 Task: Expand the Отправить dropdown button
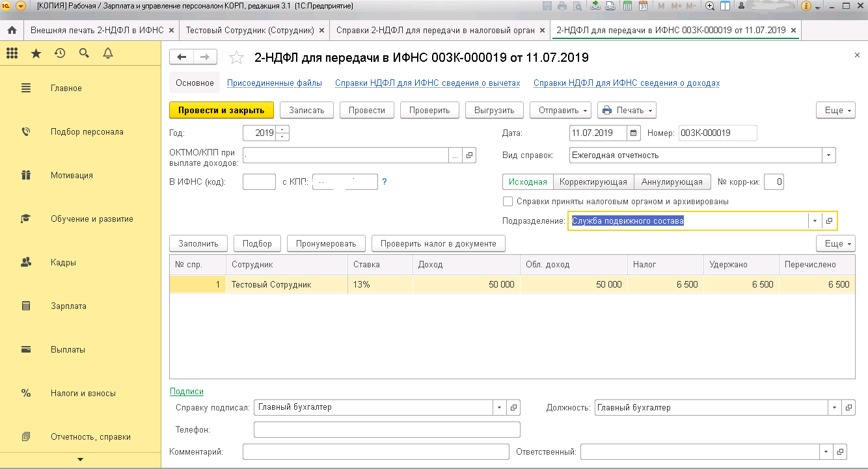(560, 110)
